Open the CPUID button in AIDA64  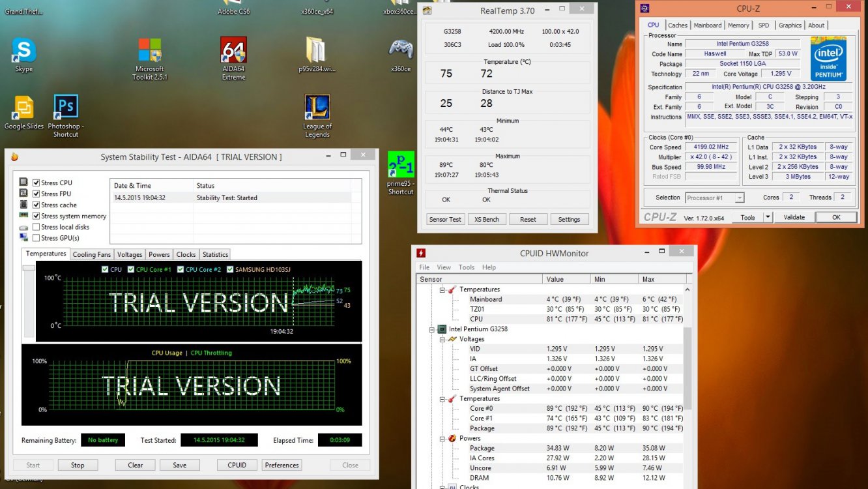pyautogui.click(x=237, y=465)
